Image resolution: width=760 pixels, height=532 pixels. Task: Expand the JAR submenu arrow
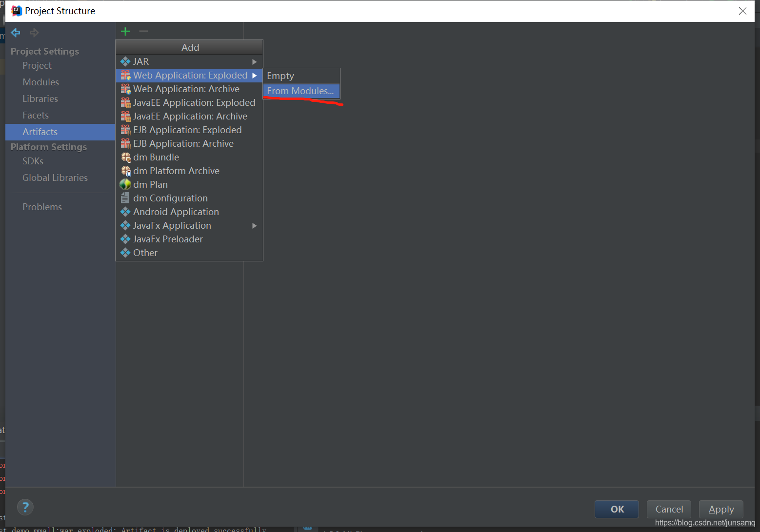click(x=254, y=62)
